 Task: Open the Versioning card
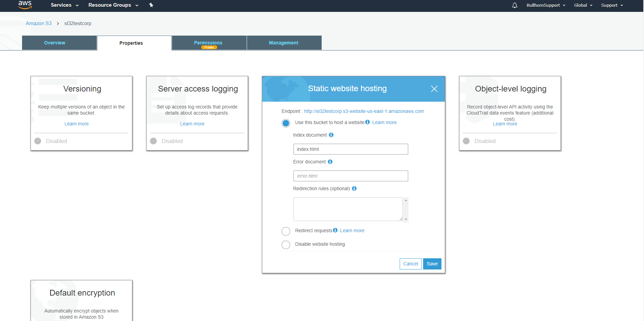point(81,113)
